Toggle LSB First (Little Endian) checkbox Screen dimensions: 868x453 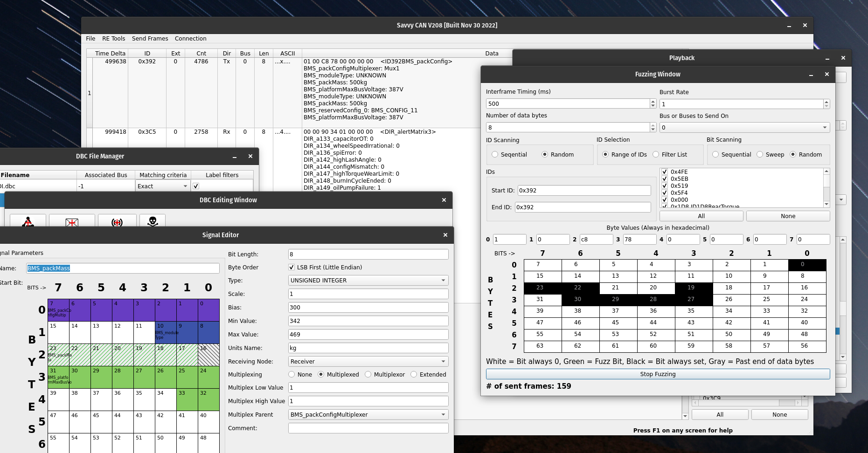pos(292,268)
